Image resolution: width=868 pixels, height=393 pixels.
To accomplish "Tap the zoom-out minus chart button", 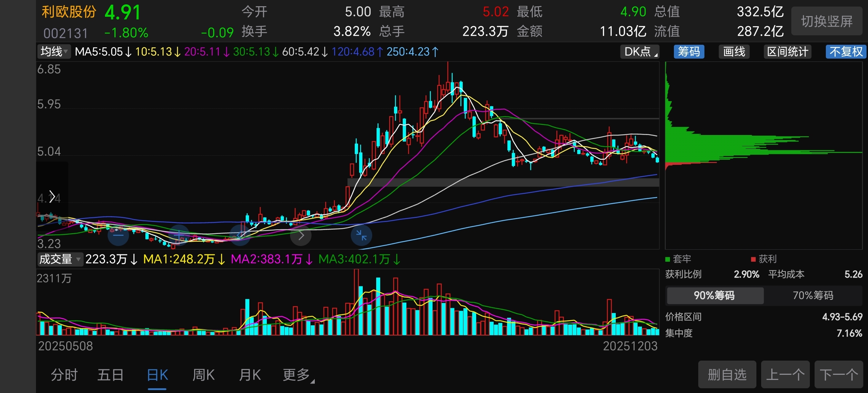I will 118,235.
